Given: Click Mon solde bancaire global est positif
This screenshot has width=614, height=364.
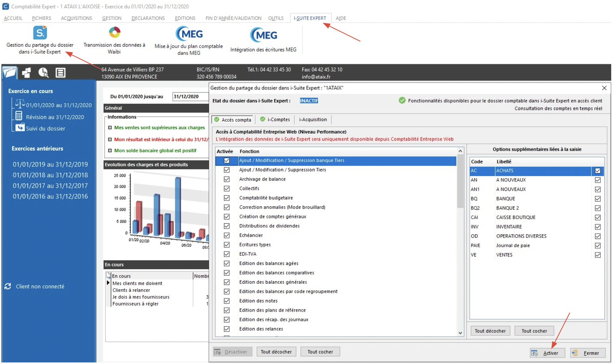Looking at the screenshot, I should coord(155,151).
